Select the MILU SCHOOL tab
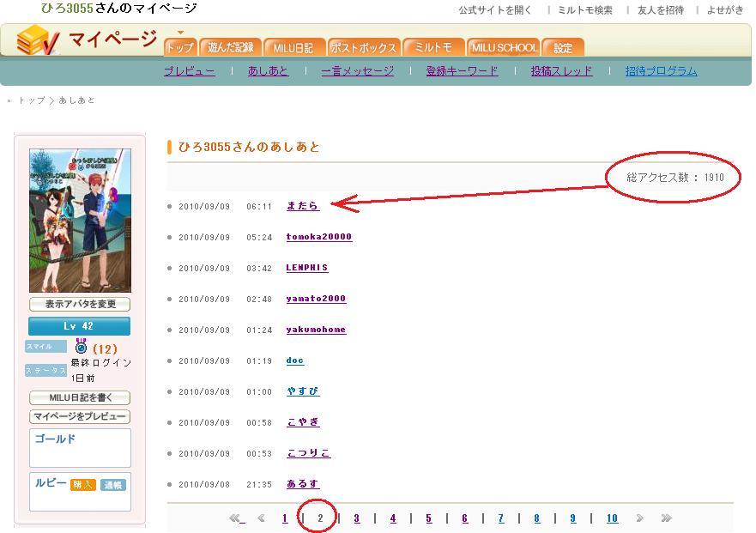The image size is (756, 533). point(504,47)
